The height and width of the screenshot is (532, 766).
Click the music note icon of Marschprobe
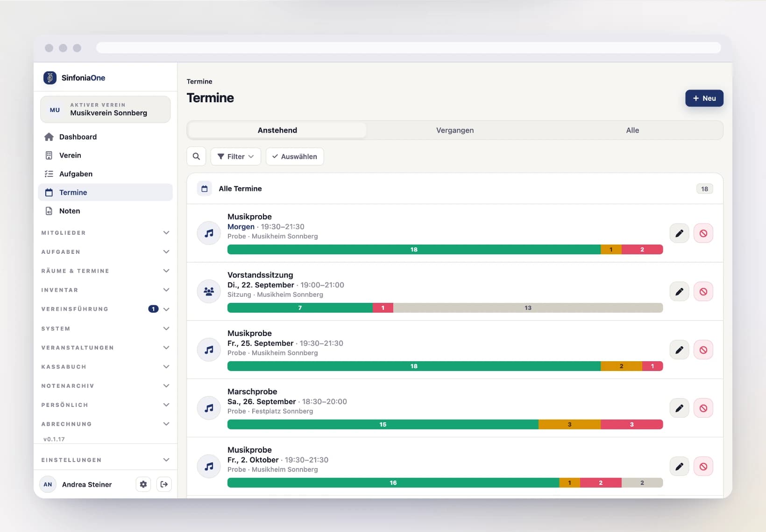pyautogui.click(x=209, y=408)
